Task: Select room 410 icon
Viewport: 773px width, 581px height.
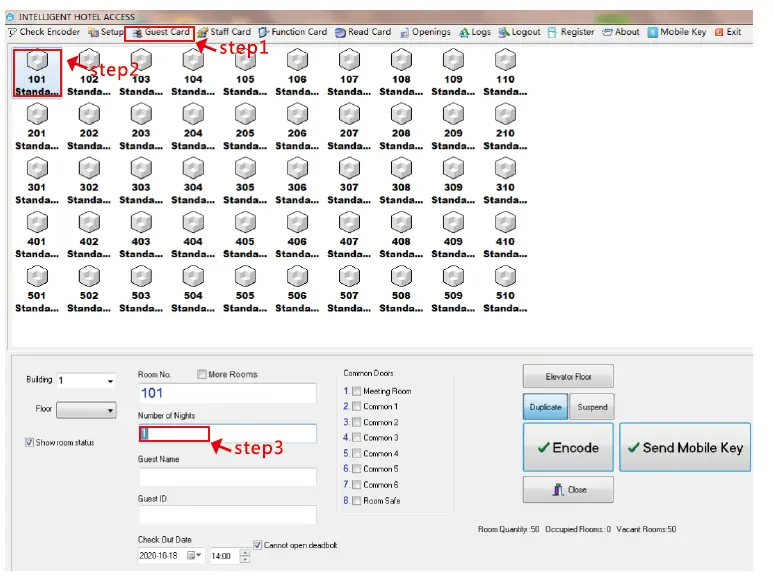Action: 505,223
